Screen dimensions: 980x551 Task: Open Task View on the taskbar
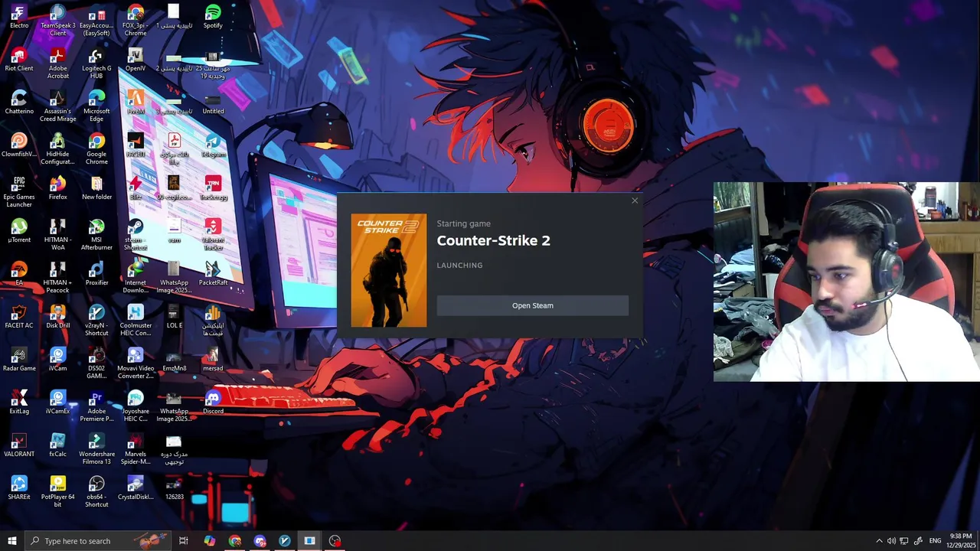coord(184,541)
